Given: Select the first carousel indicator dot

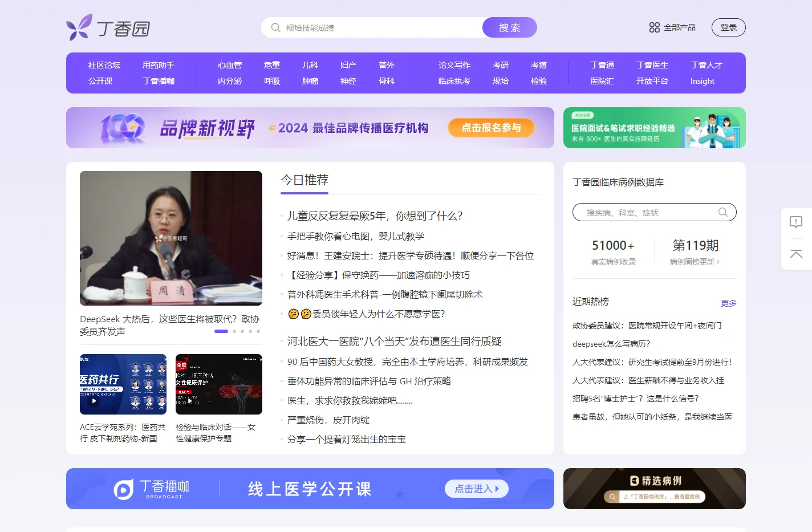Looking at the screenshot, I should pos(221,331).
